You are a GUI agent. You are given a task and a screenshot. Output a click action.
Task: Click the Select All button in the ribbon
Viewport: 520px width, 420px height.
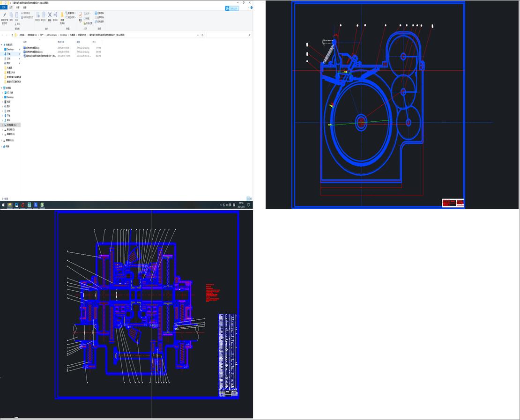(x=99, y=13)
